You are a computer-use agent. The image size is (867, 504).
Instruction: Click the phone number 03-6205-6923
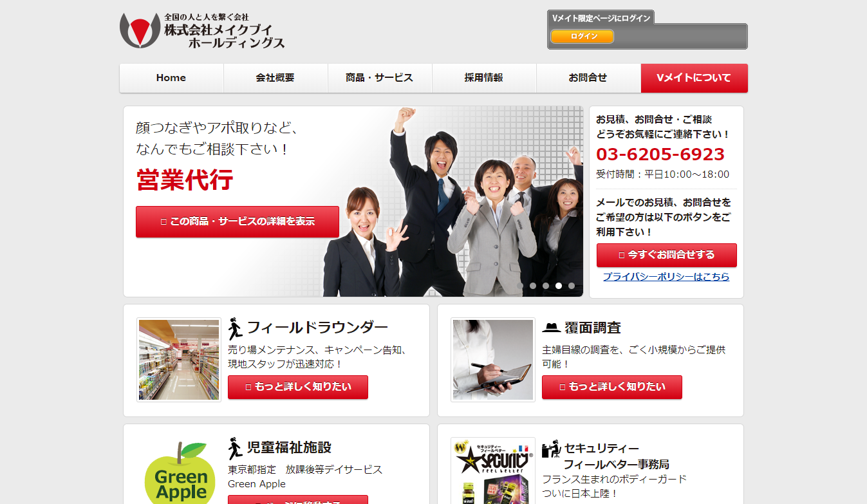(x=660, y=154)
